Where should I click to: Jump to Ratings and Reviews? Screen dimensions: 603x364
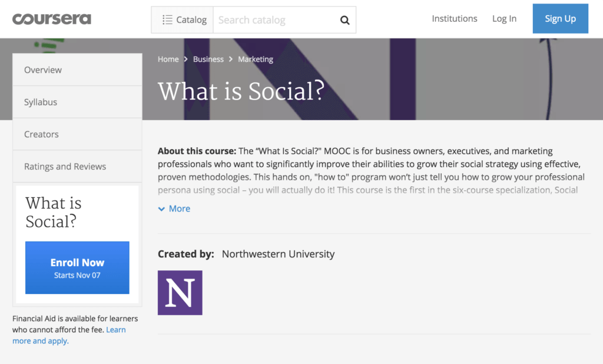point(77,167)
